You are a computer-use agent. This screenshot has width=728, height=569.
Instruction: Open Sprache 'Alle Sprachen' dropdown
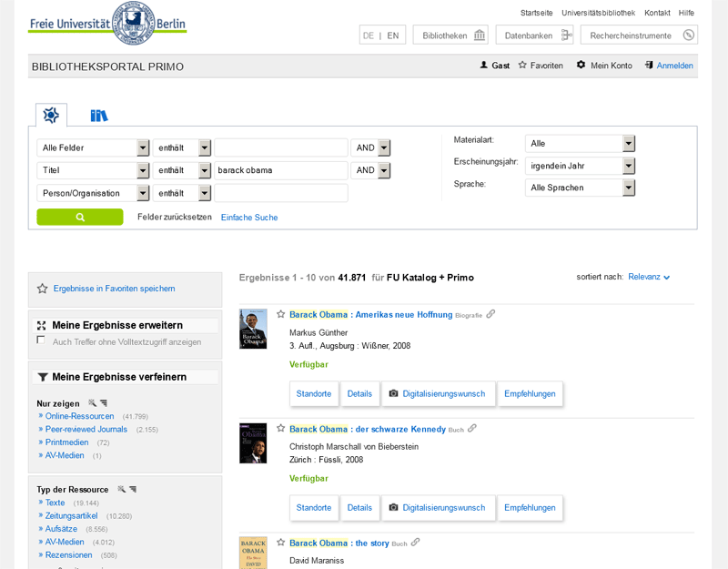(580, 188)
